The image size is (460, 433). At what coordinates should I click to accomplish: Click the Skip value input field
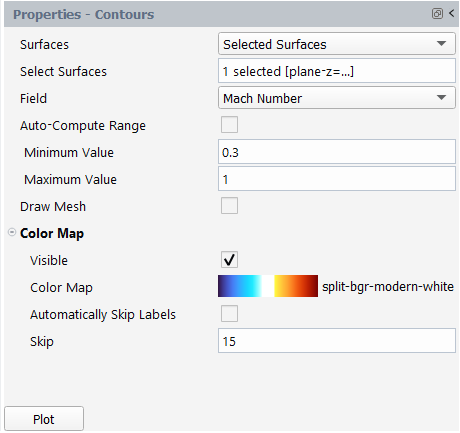pyautogui.click(x=337, y=341)
